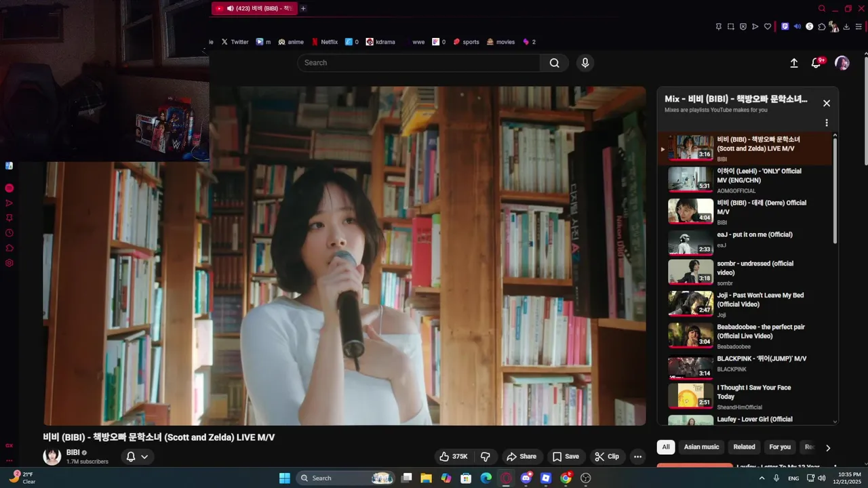
Task: Click the YouTube search magnifier button
Action: [x=555, y=63]
